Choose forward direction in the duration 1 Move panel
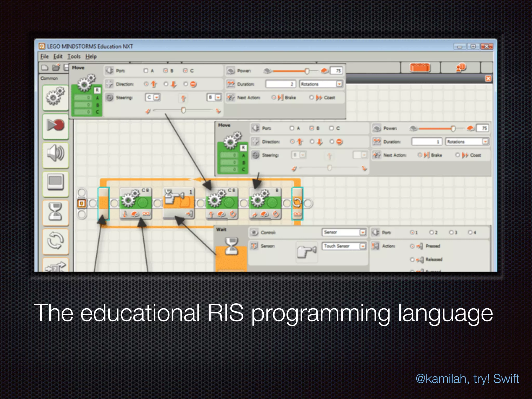This screenshot has height=399, width=532. tap(292, 142)
